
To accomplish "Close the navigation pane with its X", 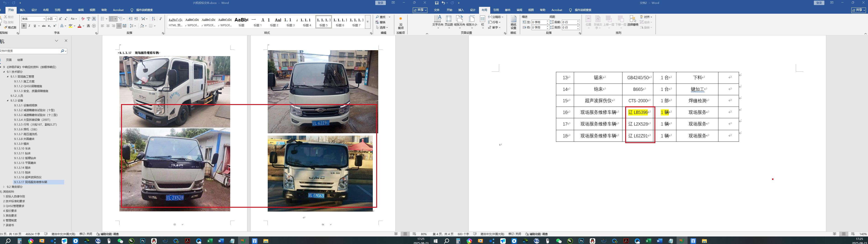I will point(66,41).
